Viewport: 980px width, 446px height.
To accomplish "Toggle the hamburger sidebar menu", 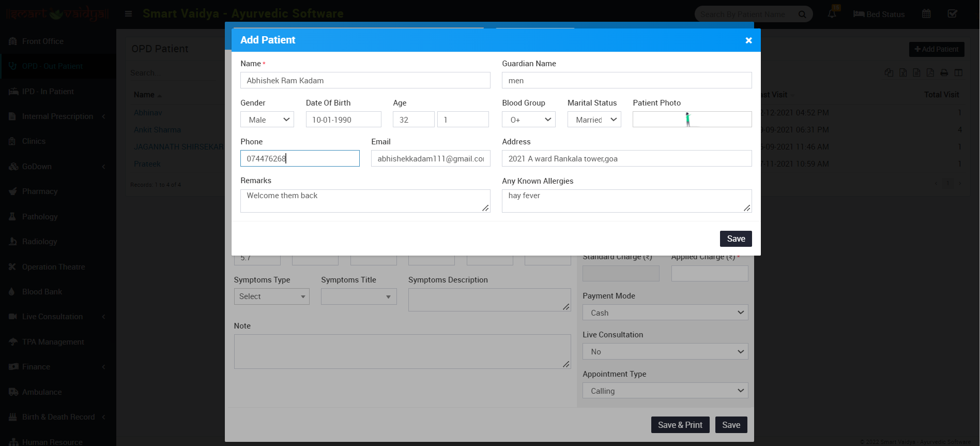I will tap(128, 14).
